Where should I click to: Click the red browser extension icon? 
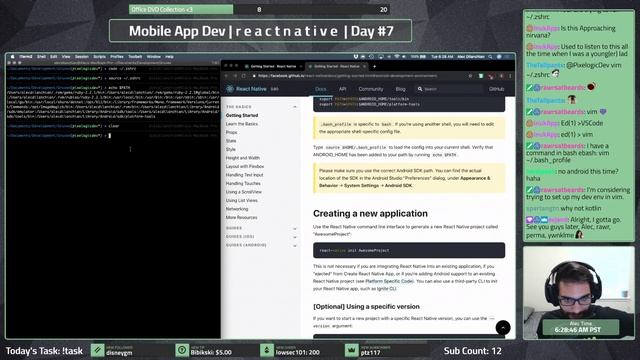[x=491, y=76]
